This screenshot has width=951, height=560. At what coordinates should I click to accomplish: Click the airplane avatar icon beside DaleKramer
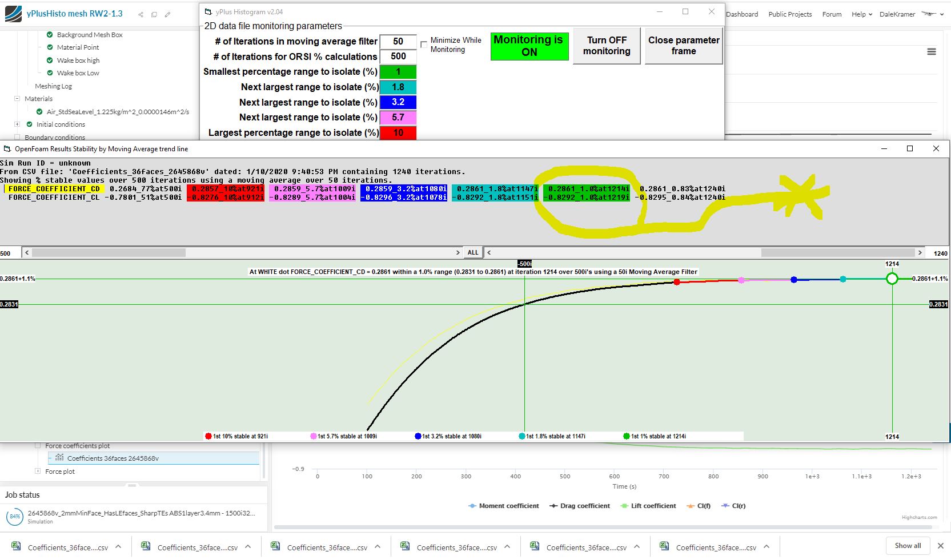coord(930,14)
